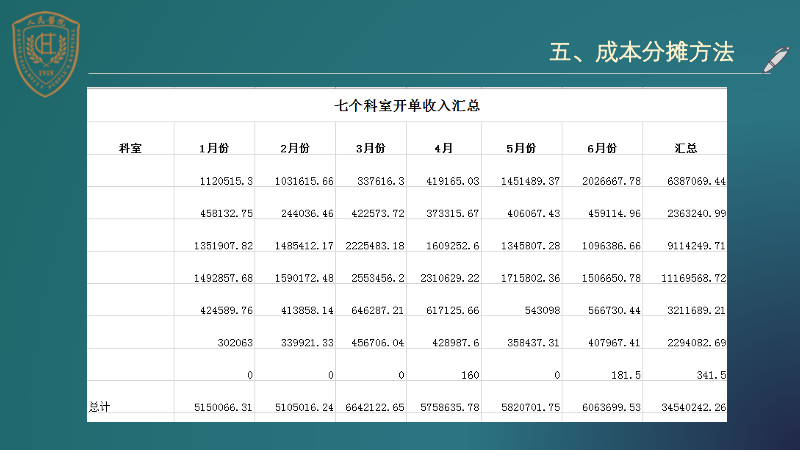The width and height of the screenshot is (800, 450).
Task: Select summary value 11169568.72
Action: (x=693, y=278)
